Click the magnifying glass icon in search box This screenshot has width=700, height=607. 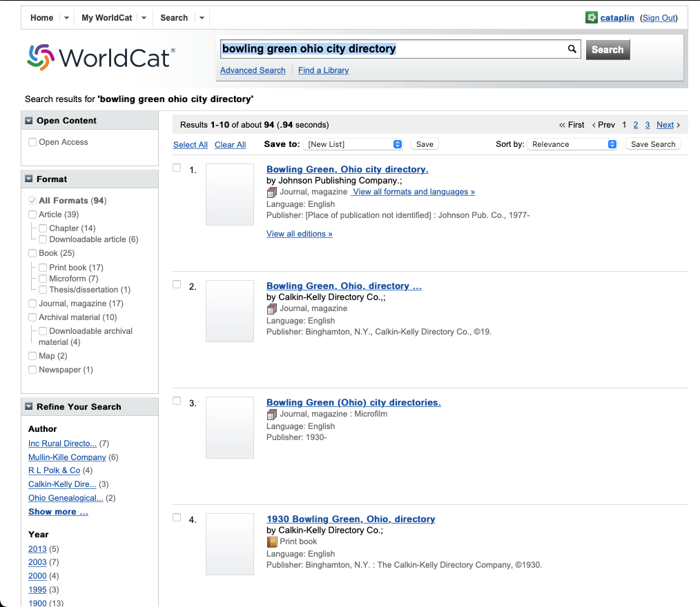(572, 49)
